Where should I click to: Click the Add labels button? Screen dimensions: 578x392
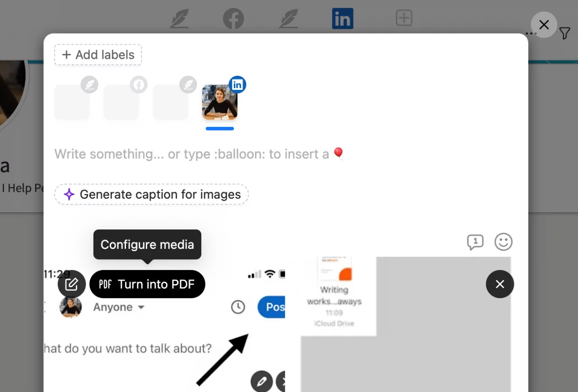click(98, 54)
